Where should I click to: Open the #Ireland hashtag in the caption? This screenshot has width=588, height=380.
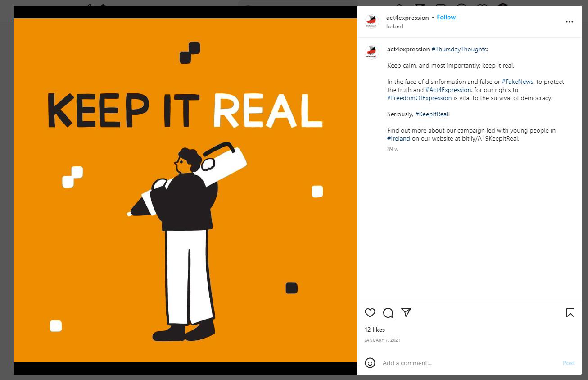coord(398,138)
